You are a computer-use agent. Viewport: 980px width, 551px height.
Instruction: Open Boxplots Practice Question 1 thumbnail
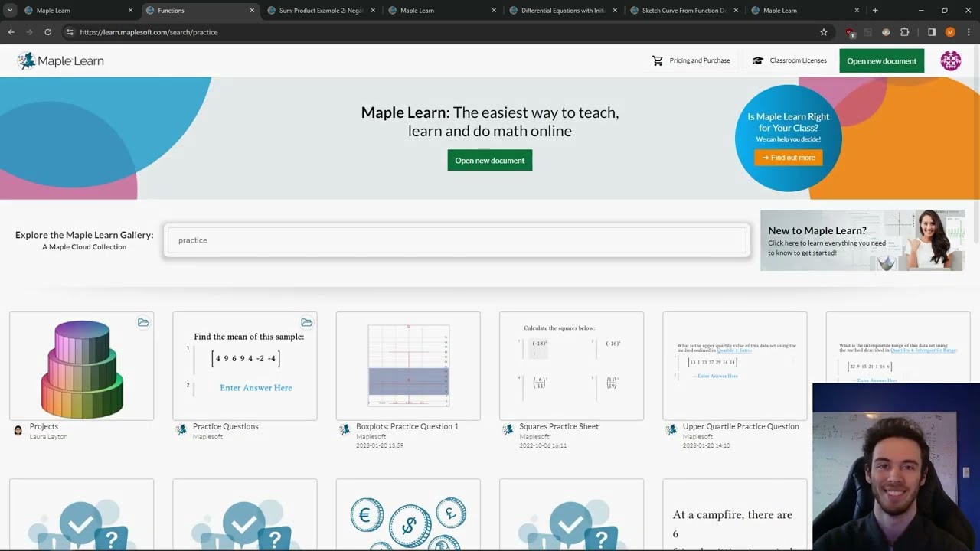(x=408, y=366)
